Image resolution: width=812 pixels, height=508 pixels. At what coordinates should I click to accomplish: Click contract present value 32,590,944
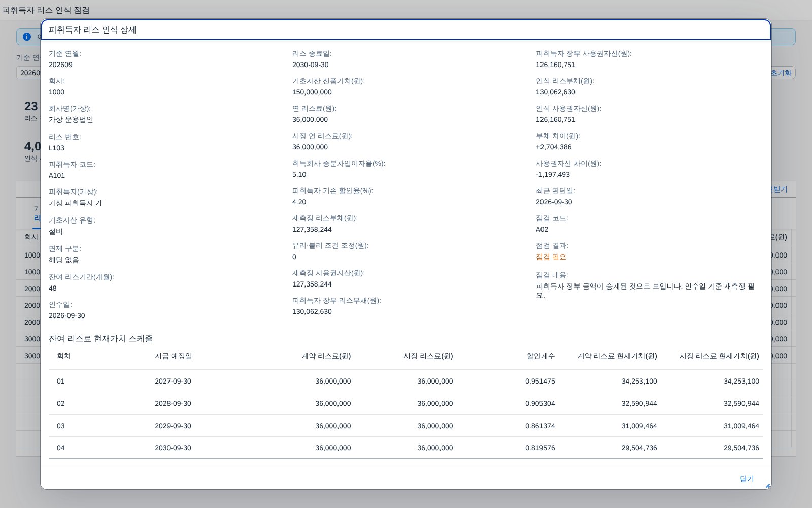coord(639,403)
